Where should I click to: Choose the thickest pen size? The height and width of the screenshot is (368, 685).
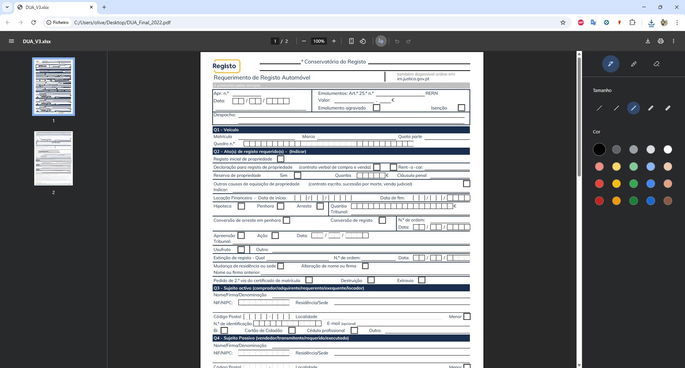pos(668,108)
